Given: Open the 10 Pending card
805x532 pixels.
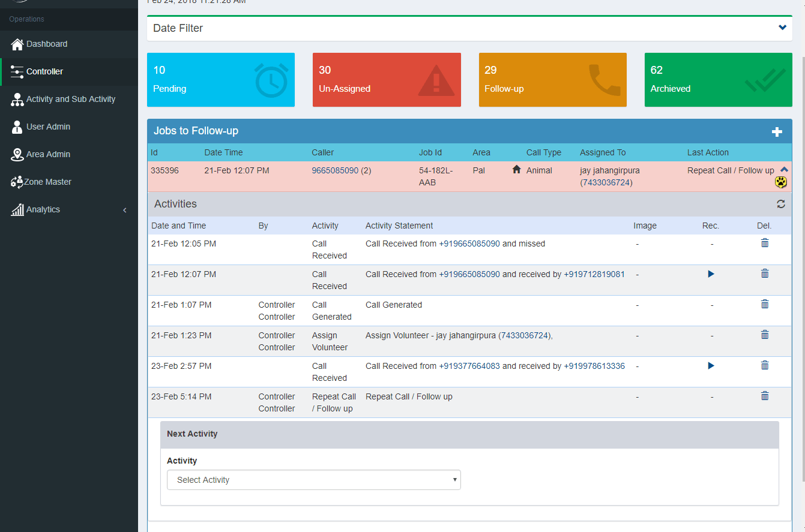Looking at the screenshot, I should [x=221, y=80].
